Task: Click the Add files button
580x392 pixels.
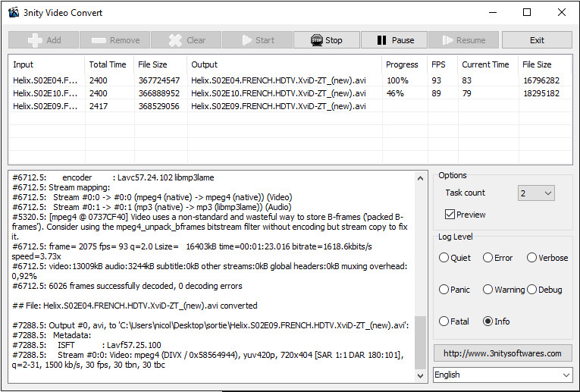Action: [x=44, y=40]
